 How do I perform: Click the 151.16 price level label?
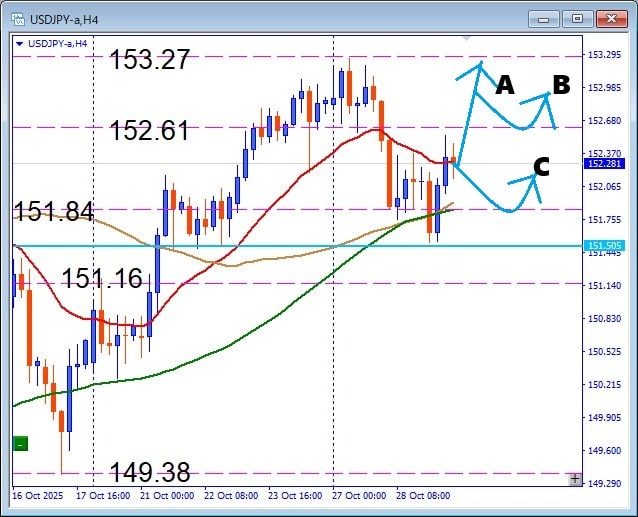coord(102,279)
